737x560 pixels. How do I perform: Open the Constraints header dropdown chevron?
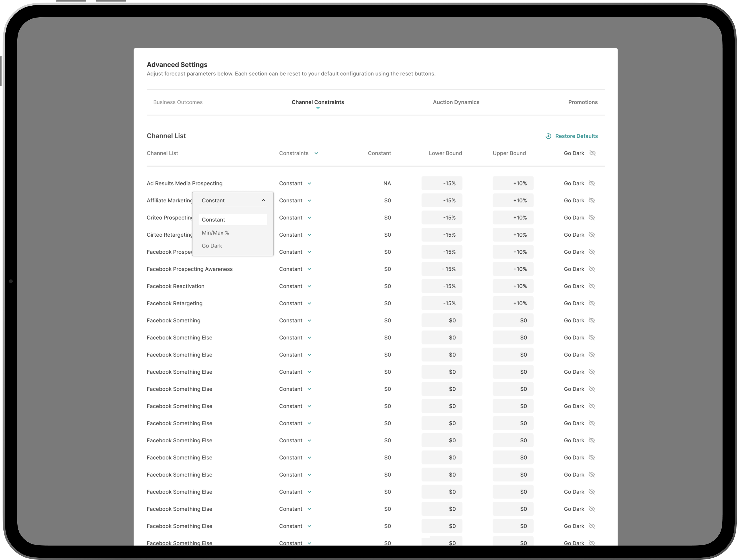[x=316, y=153]
